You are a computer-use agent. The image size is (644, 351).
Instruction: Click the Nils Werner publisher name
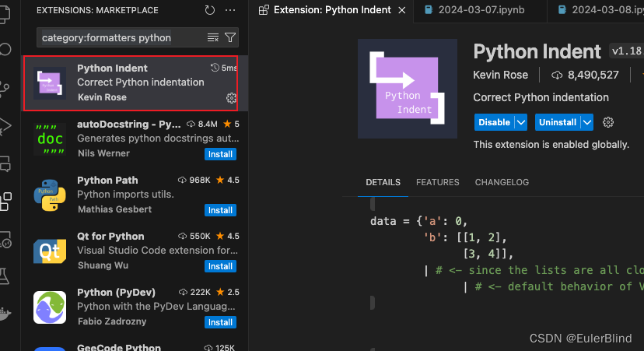(x=103, y=153)
